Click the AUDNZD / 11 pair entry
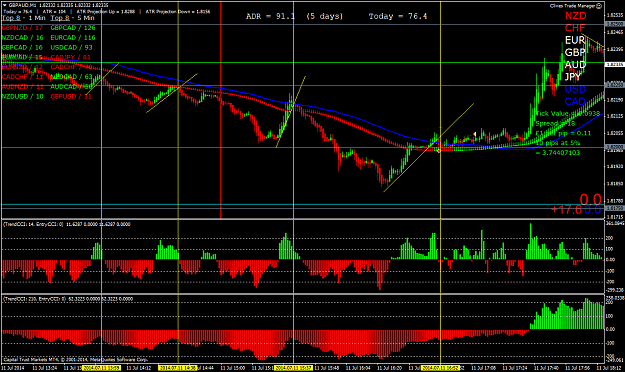625x372 pixels. [23, 87]
